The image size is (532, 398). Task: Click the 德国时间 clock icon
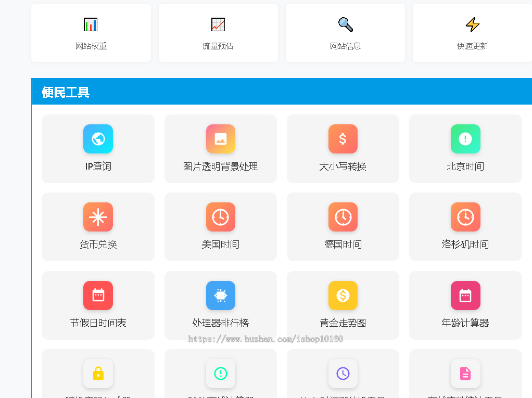point(343,217)
